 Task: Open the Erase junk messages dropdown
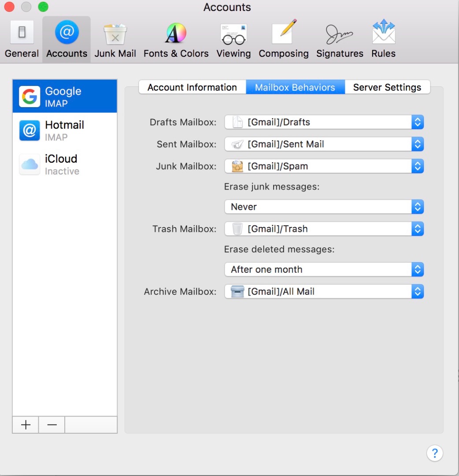coord(324,207)
